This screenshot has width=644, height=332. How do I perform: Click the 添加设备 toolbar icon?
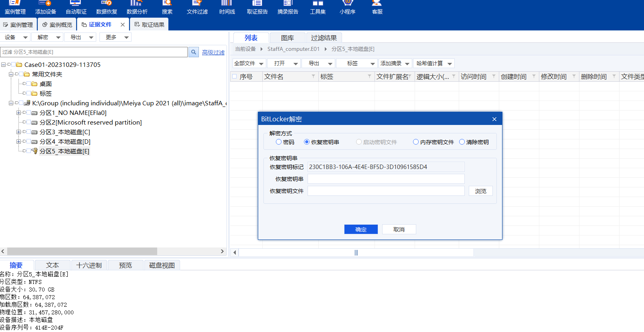(x=45, y=8)
